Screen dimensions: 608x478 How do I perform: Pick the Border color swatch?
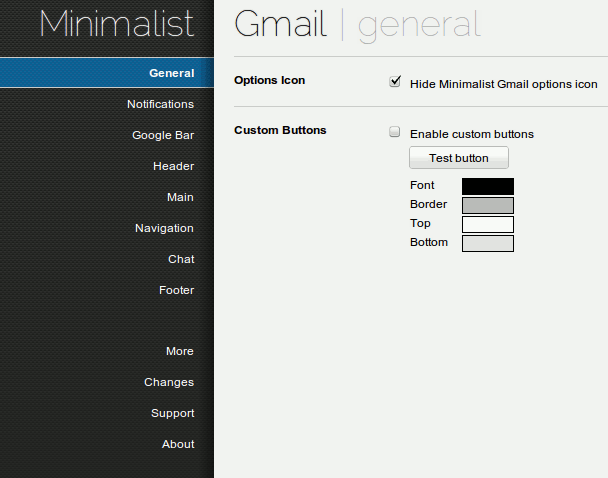(488, 205)
